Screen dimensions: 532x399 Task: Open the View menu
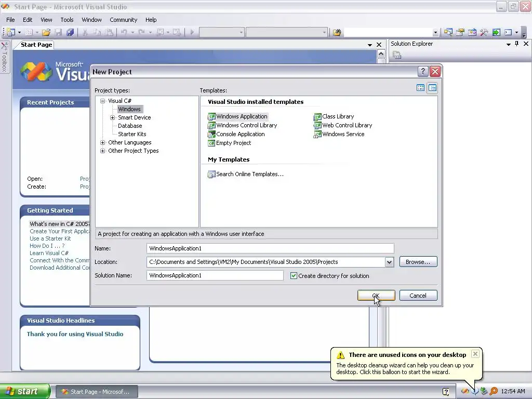tap(46, 20)
